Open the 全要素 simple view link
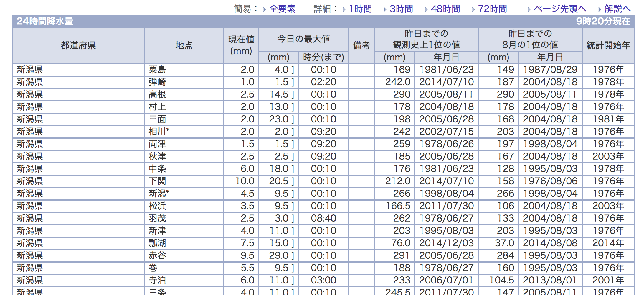 tap(282, 9)
